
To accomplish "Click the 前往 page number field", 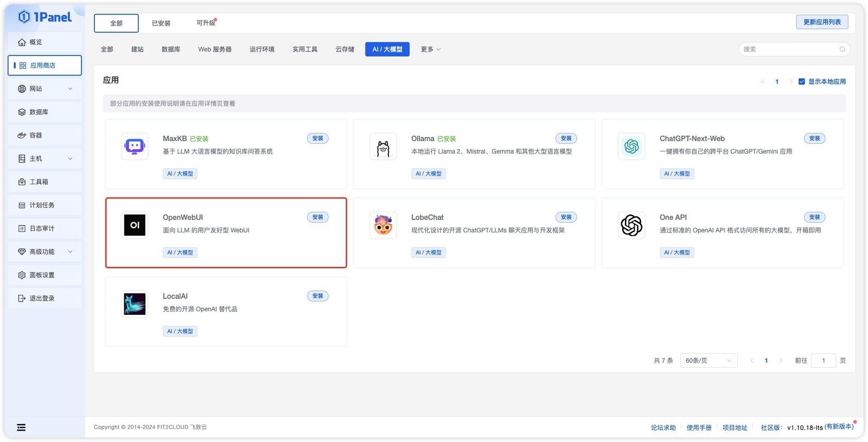I will 824,361.
